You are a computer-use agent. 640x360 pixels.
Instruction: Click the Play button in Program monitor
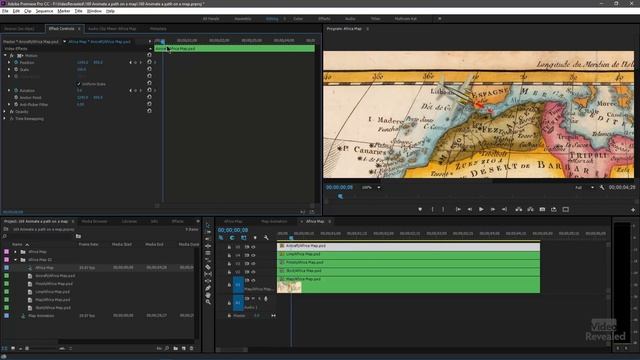(x=481, y=209)
